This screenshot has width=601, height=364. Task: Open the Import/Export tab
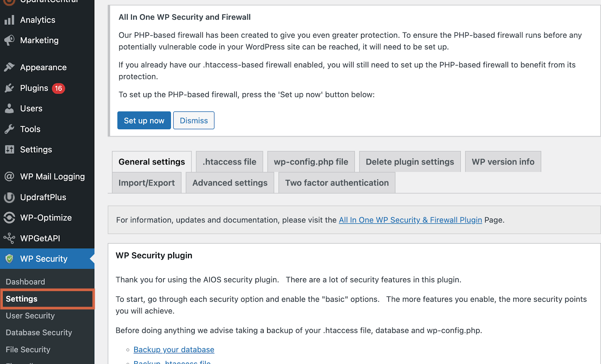coord(146,183)
